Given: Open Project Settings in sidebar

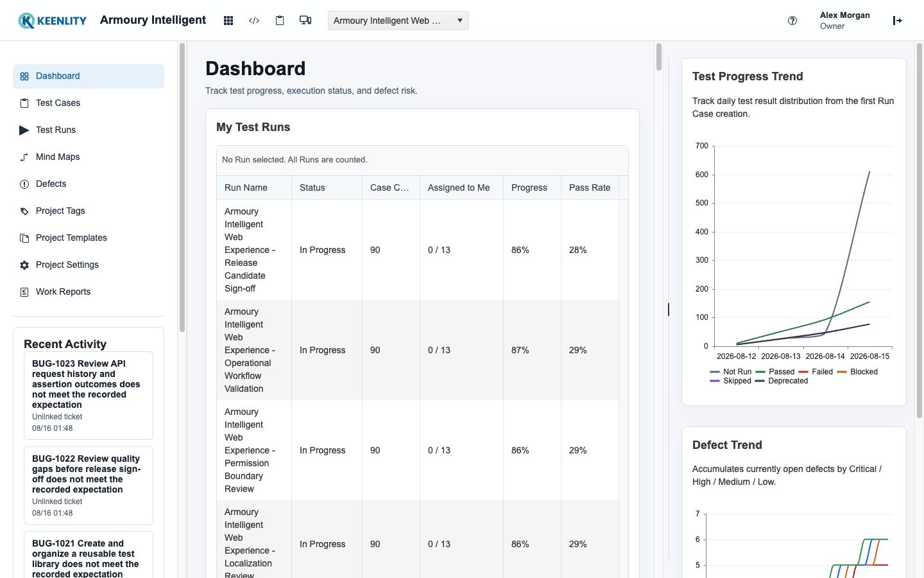Looking at the screenshot, I should pos(89,265).
